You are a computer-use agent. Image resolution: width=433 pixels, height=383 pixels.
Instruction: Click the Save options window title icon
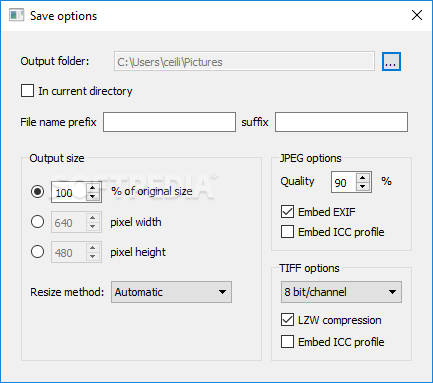coord(16,15)
